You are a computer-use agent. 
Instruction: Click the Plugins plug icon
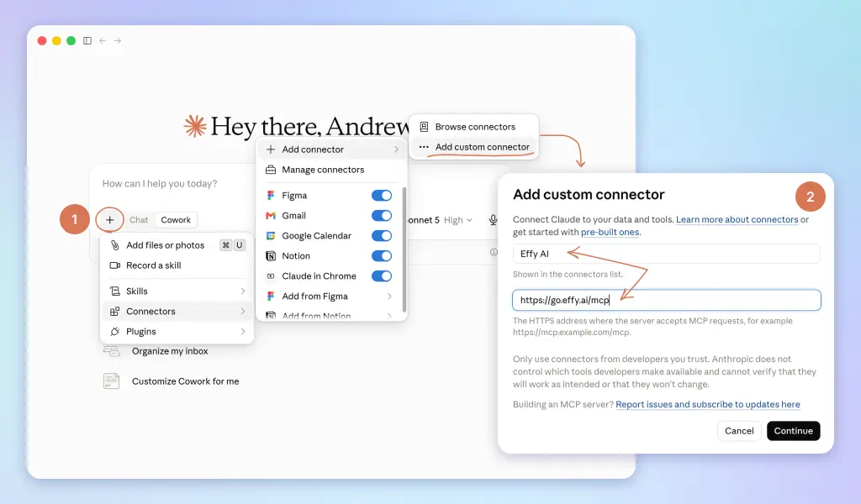point(114,331)
